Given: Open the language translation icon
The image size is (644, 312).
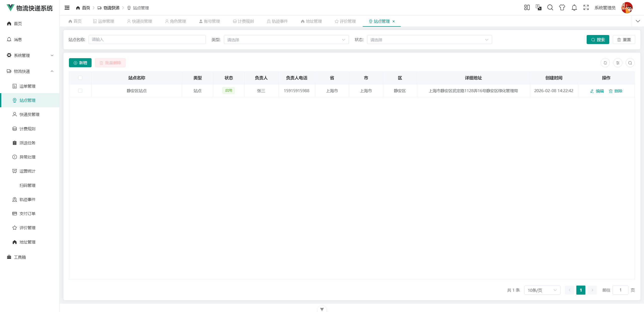Looking at the screenshot, I should 538,8.
